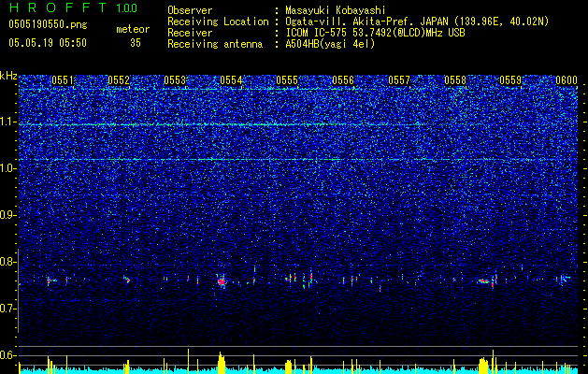Click the 0555 time marker
The width and height of the screenshot is (588, 374).
tap(287, 80)
